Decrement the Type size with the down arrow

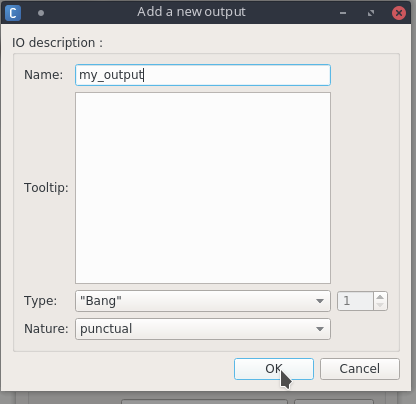380,305
